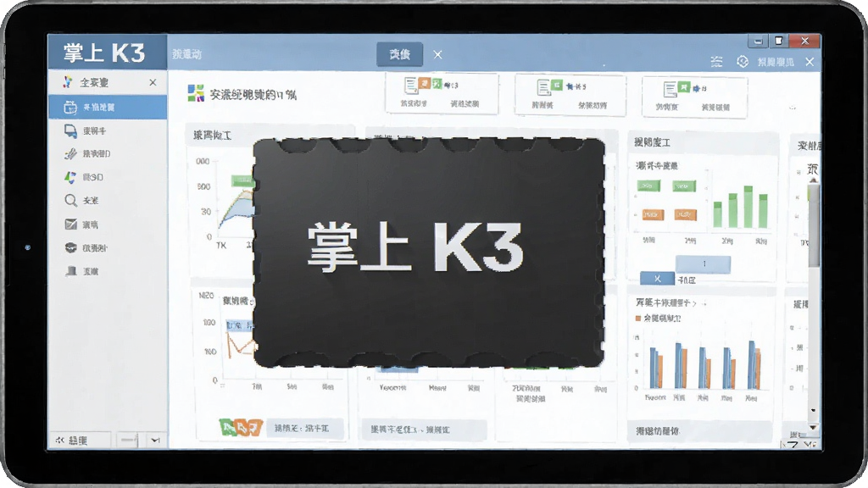This screenshot has height=488, width=868.
Task: Click the scrollbar up arrow at right
Action: pos(813,180)
